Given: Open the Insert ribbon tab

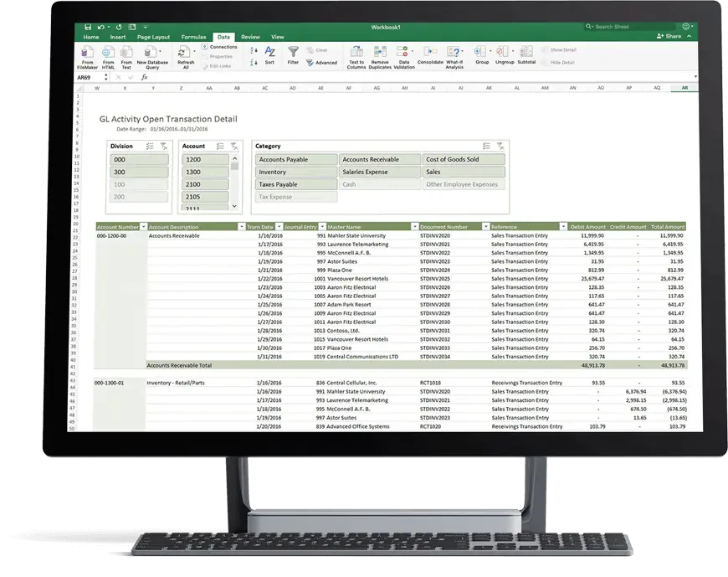Looking at the screenshot, I should 118,37.
